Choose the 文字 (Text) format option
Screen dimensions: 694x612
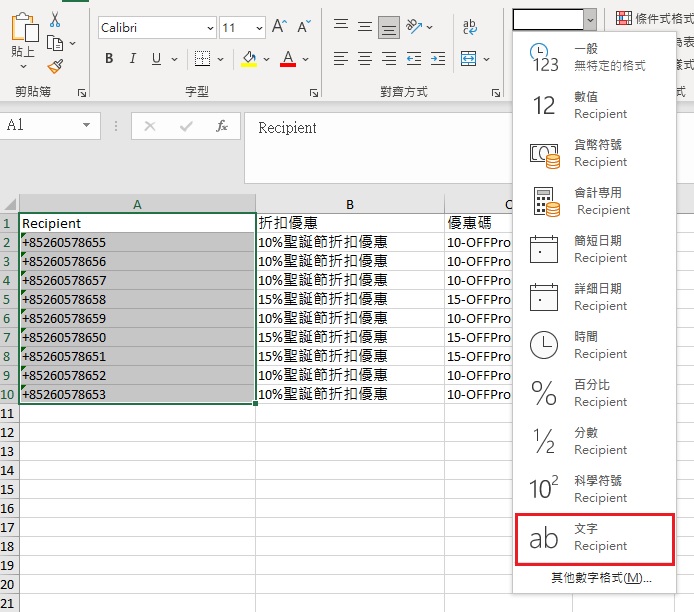click(x=594, y=537)
